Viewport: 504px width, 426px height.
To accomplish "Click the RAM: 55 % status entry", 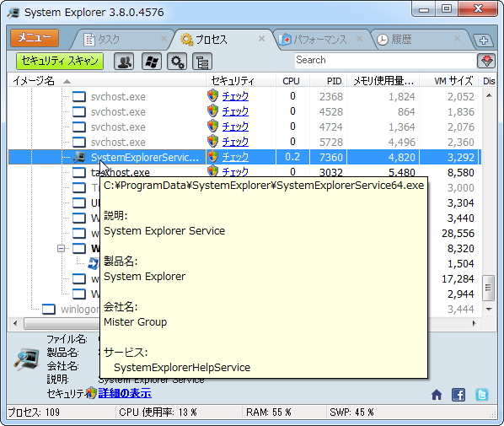I will (x=269, y=413).
